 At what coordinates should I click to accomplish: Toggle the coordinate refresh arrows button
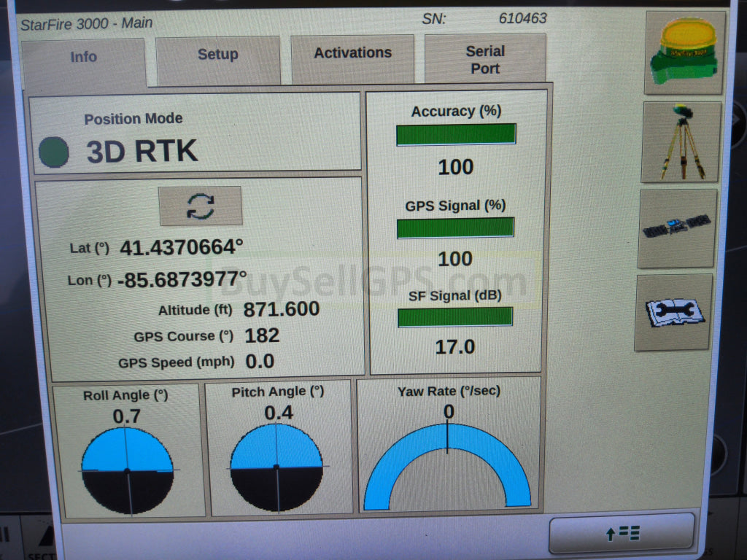pyautogui.click(x=201, y=206)
